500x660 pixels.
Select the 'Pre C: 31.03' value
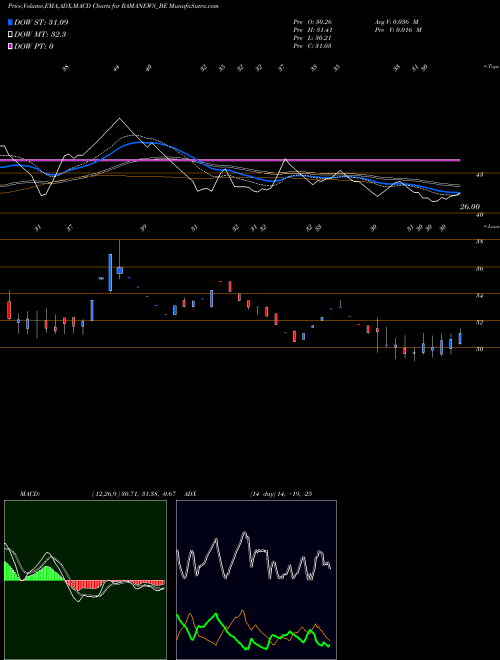point(312,46)
